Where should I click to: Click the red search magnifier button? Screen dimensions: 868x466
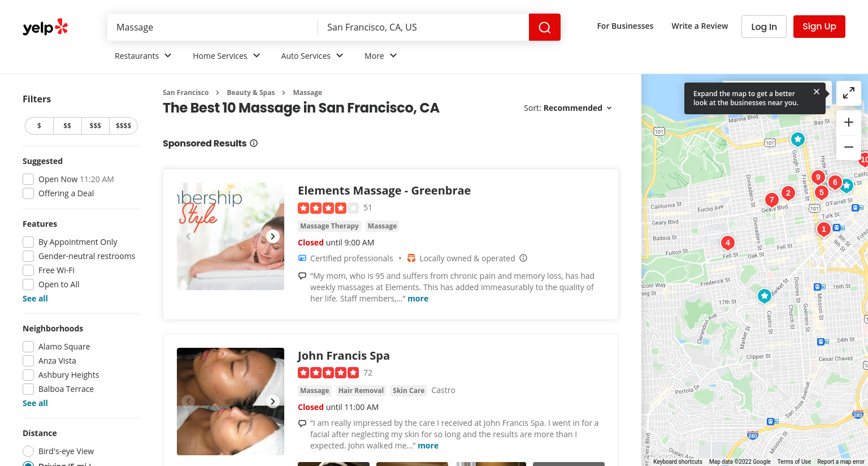[x=544, y=27]
